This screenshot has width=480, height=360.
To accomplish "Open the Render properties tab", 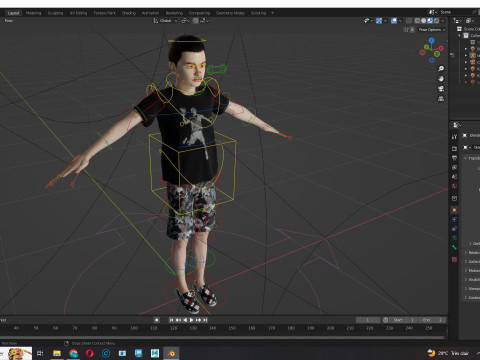I will pyautogui.click(x=454, y=148).
